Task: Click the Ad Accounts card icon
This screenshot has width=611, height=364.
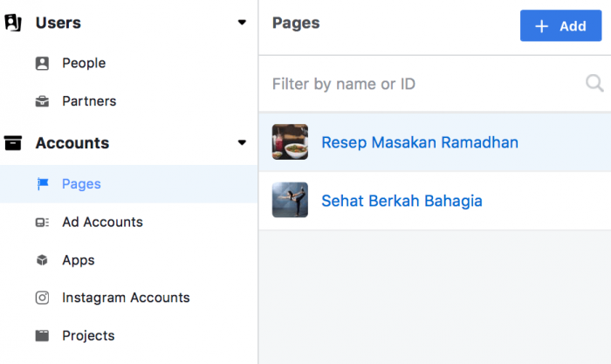Action: (x=42, y=223)
